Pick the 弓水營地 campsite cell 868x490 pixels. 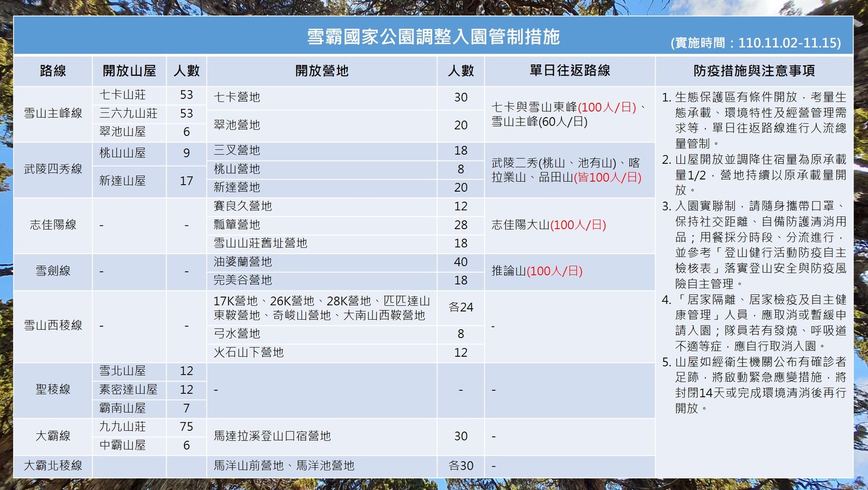[x=322, y=334]
